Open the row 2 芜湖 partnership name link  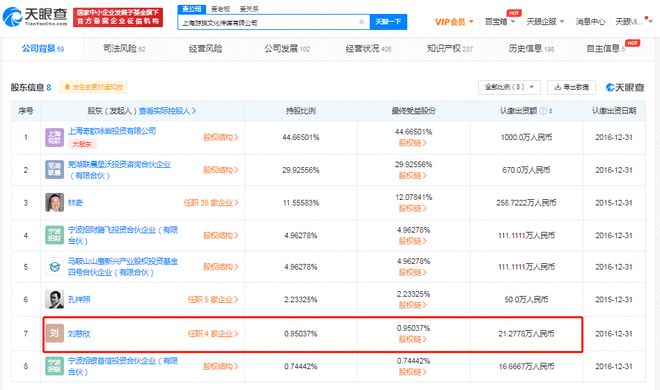[119, 170]
